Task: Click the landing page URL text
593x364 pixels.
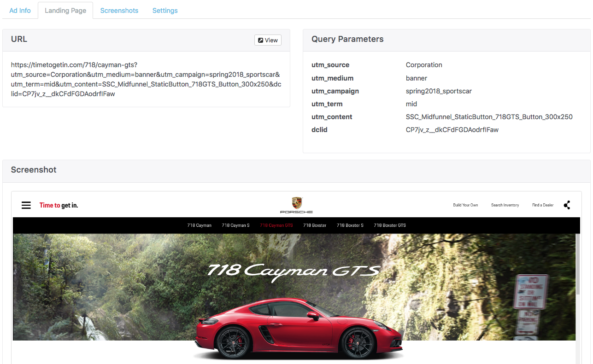Action: pos(146,79)
